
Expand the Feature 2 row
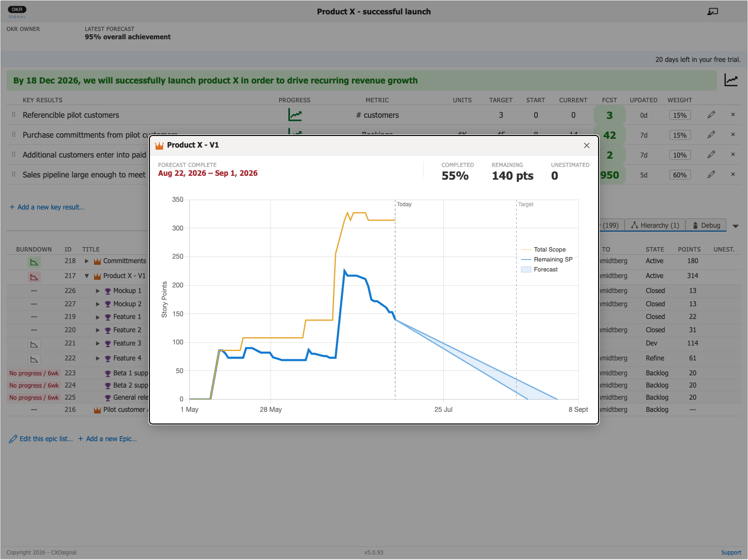coord(98,331)
